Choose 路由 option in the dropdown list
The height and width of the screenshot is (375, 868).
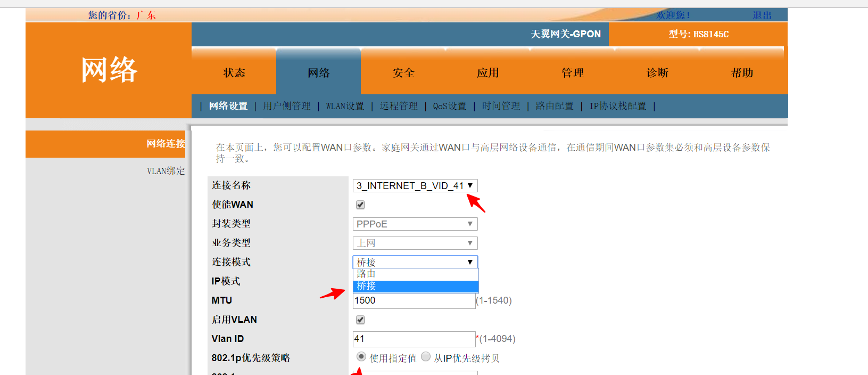[x=416, y=274]
